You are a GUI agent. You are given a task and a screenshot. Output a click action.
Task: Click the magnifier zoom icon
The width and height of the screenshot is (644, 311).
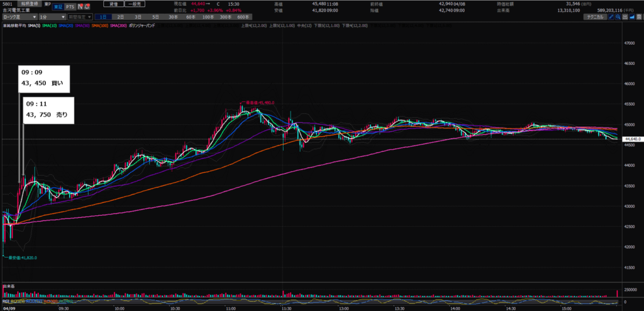pyautogui.click(x=619, y=17)
